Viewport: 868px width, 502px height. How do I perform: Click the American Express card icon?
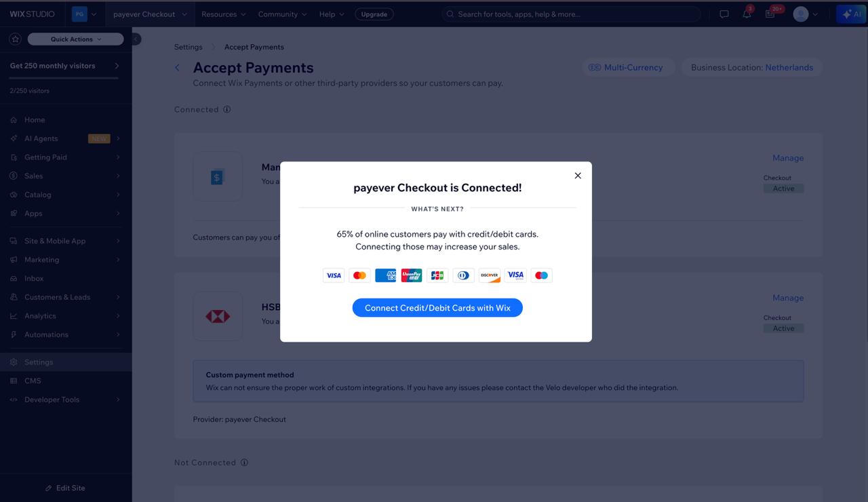point(385,275)
